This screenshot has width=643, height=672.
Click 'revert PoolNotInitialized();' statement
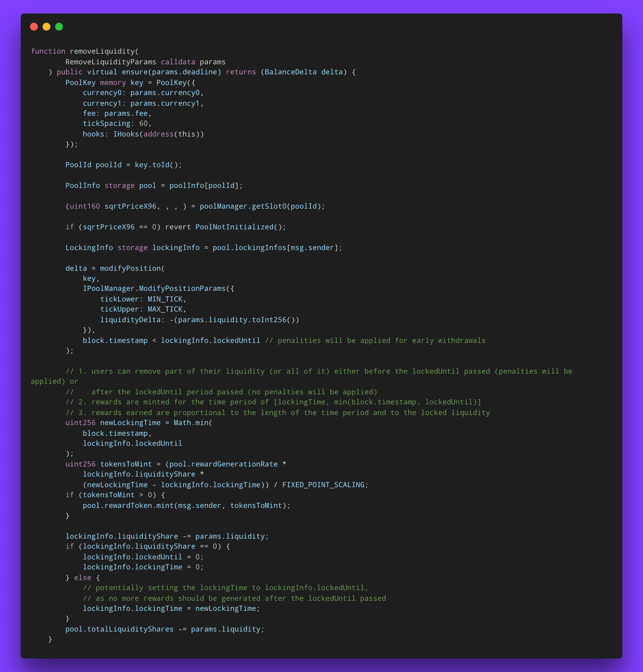coord(225,227)
